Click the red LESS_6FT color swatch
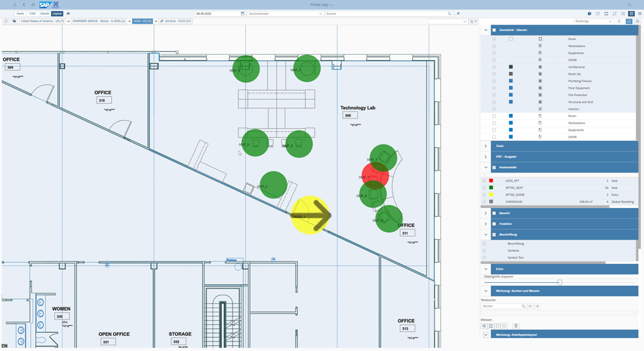This screenshot has width=644, height=351. pyautogui.click(x=491, y=180)
